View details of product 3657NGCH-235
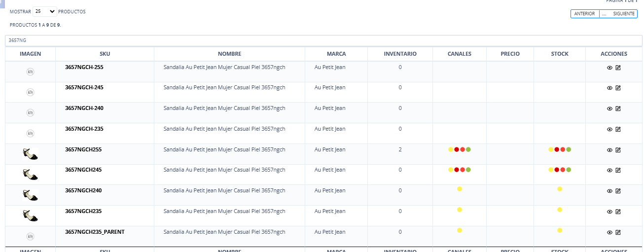644x252 pixels. [609, 129]
